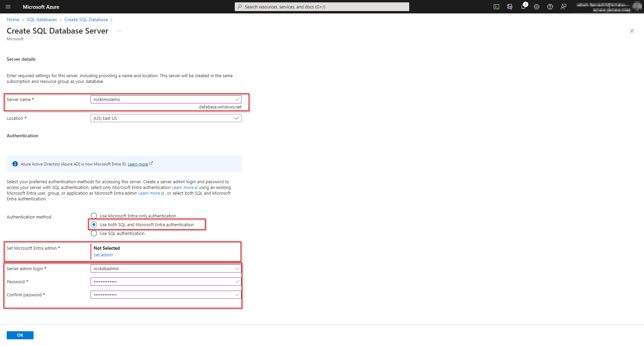
Task: Open the portal hamburger menu
Action: (x=8, y=7)
